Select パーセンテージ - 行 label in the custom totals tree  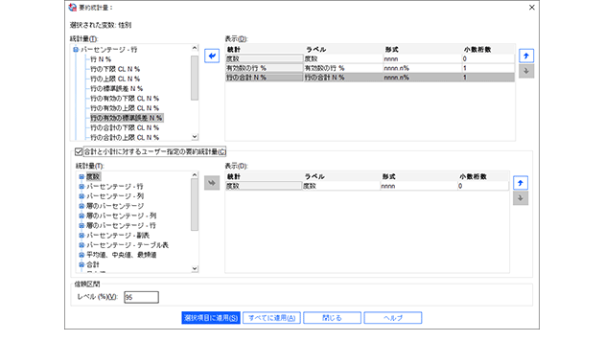pyautogui.click(x=114, y=186)
